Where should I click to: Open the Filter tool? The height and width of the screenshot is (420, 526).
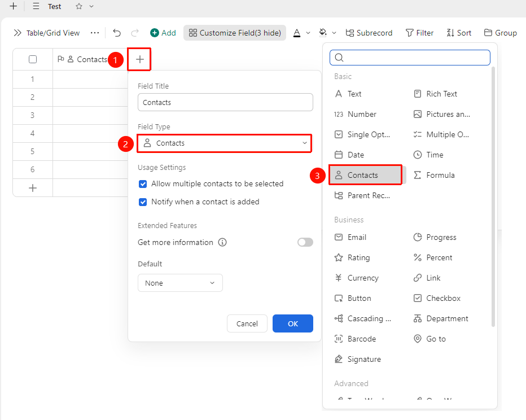tap(419, 33)
